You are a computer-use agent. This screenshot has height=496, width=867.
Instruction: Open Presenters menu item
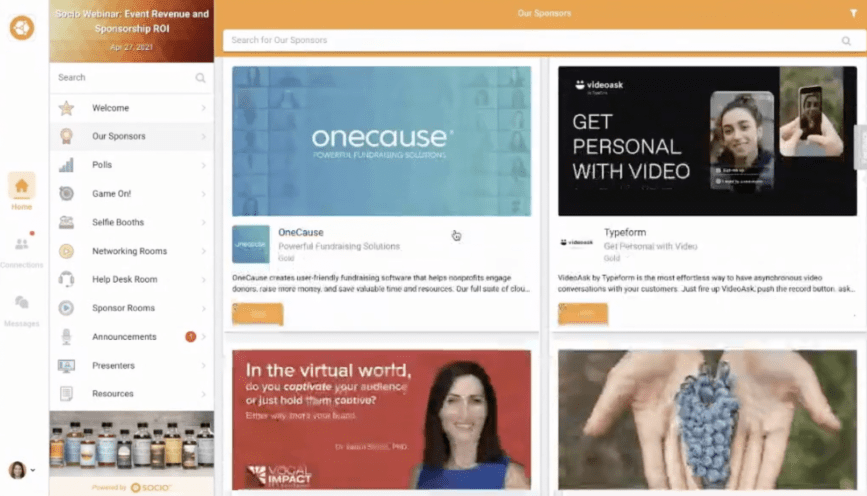(132, 366)
